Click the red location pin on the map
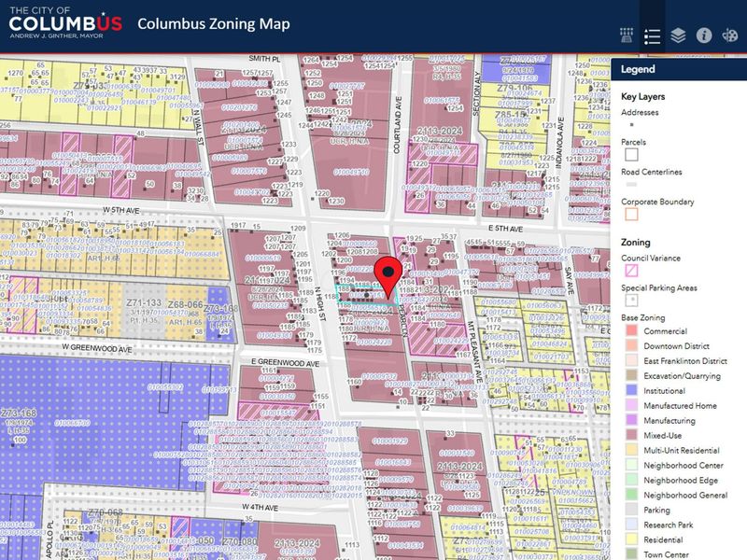Viewport: 747px width, 560px height. tap(388, 277)
